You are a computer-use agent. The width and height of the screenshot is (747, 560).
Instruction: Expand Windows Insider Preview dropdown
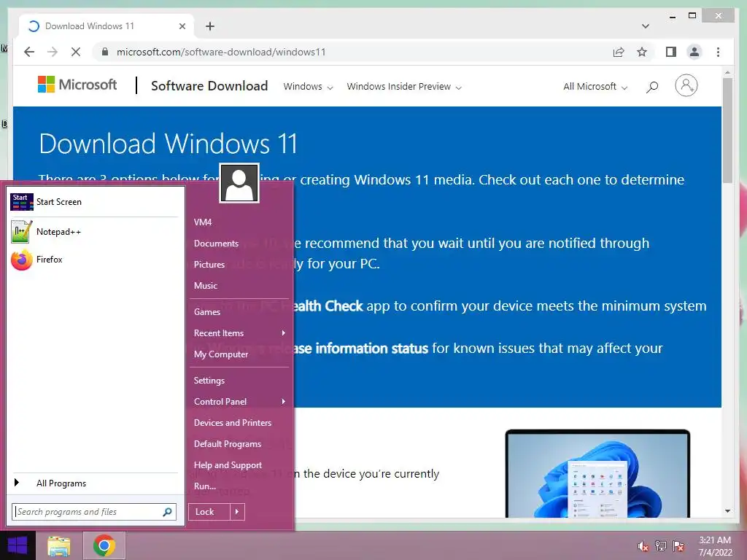[x=404, y=87]
